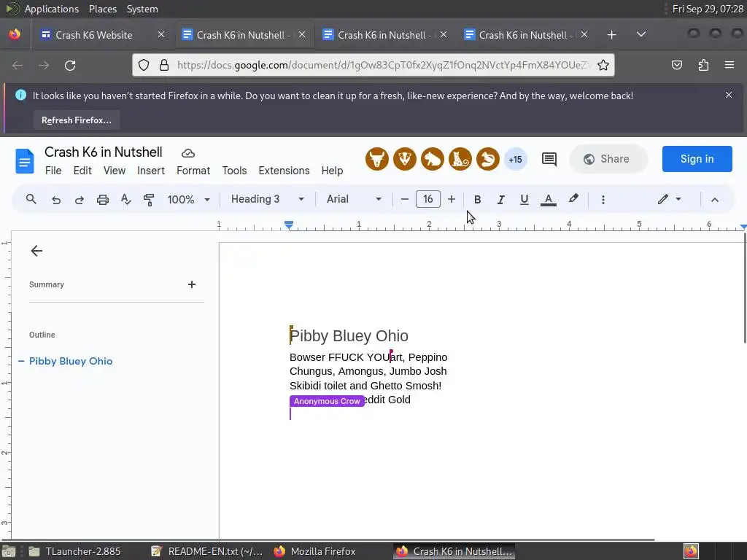
Task: Click Refresh Firefox button
Action: [x=76, y=120]
